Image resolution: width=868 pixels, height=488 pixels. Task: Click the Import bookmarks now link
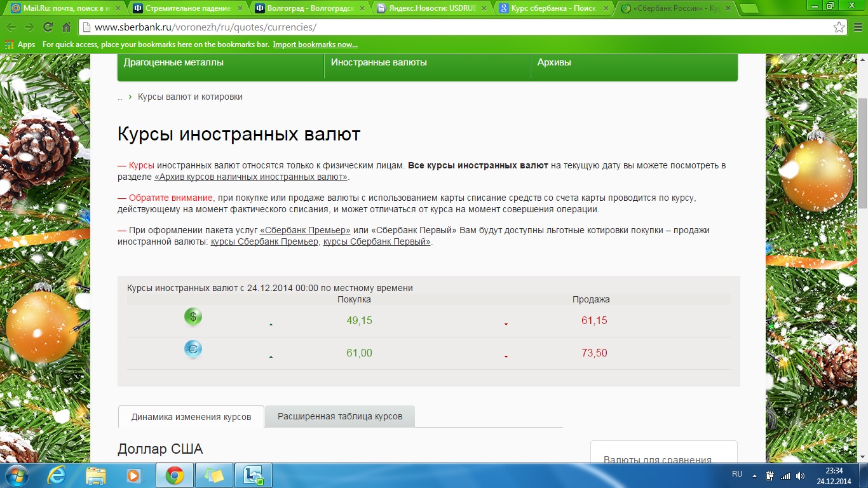tap(315, 44)
